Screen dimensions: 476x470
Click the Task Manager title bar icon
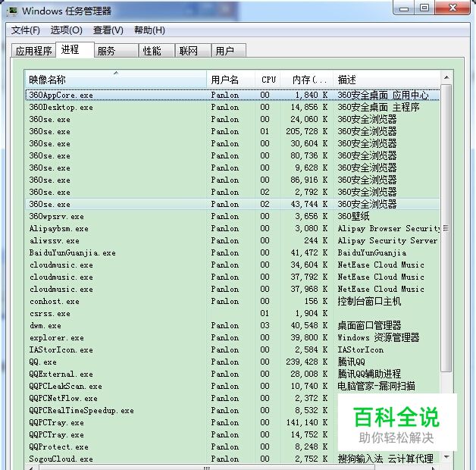pyautogui.click(x=13, y=11)
